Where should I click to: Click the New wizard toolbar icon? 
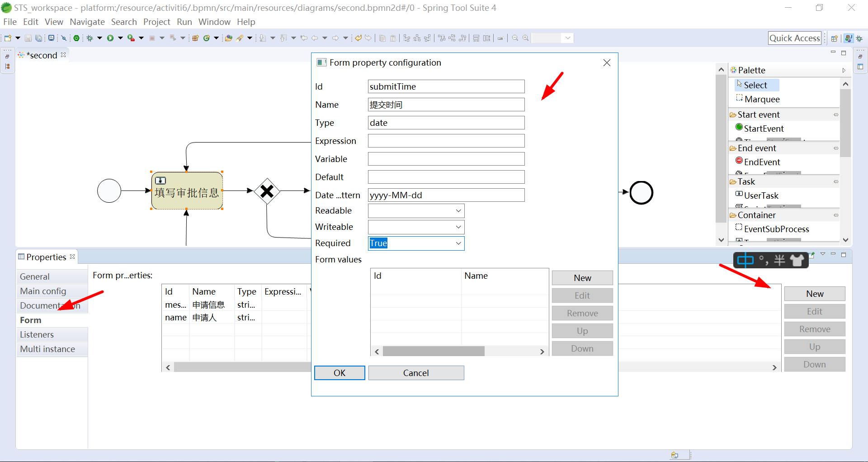point(8,38)
